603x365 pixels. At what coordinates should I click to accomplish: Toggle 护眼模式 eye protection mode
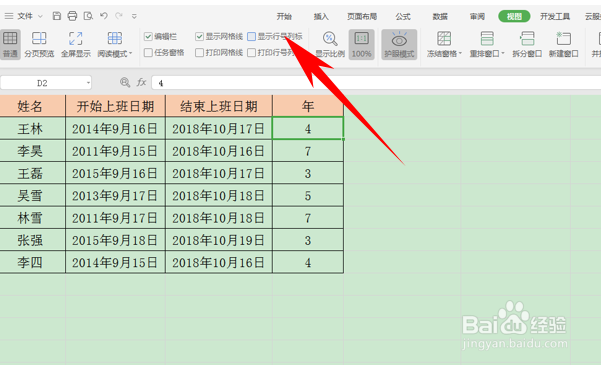[x=399, y=45]
